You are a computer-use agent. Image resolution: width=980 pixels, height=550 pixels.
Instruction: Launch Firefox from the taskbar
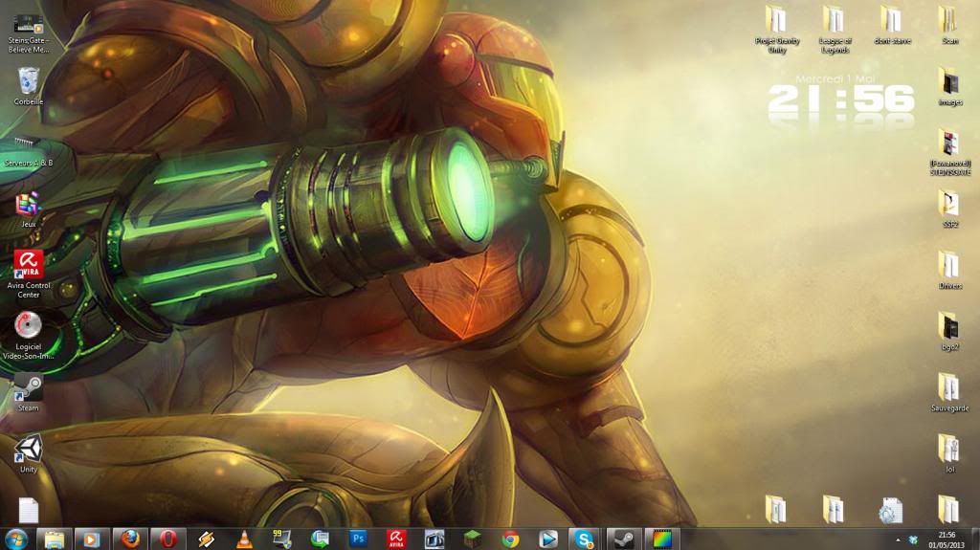click(130, 539)
